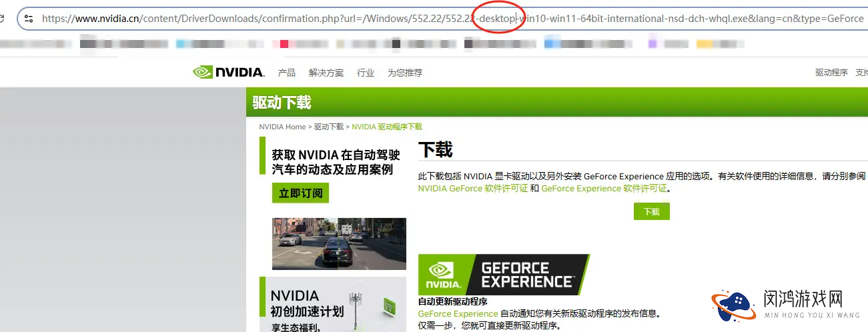Open the GeForce Experience text link
The width and height of the screenshot is (868, 332).
pyautogui.click(x=458, y=313)
